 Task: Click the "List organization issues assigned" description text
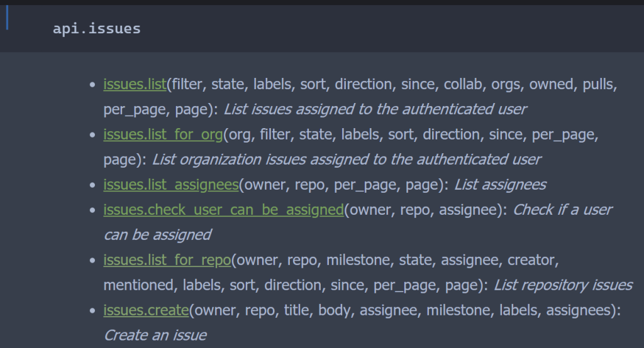click(x=346, y=160)
